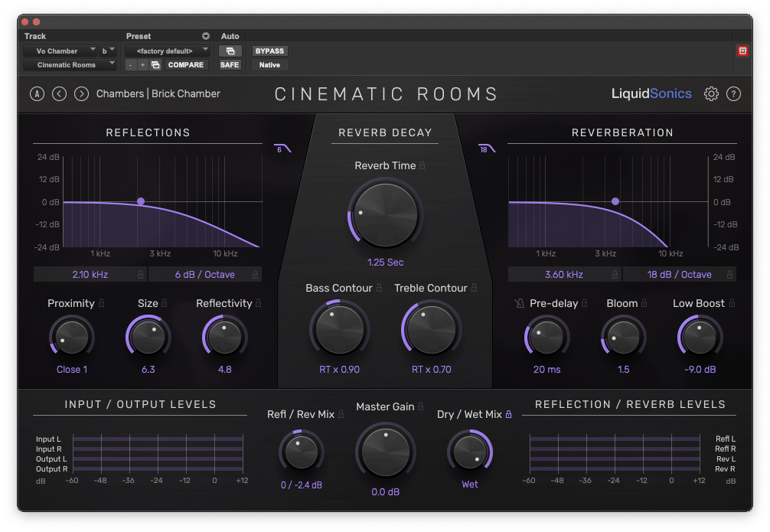Click the Master Gain knob
The width and height of the screenshot is (770, 532).
tap(386, 452)
